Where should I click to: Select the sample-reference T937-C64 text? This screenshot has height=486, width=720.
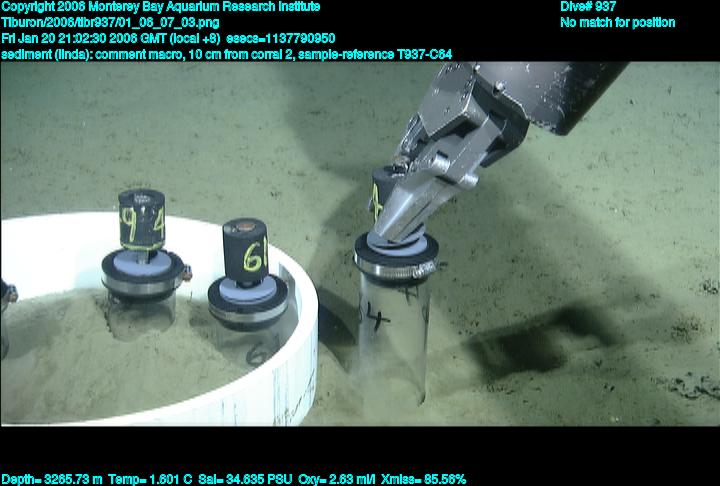click(375, 55)
